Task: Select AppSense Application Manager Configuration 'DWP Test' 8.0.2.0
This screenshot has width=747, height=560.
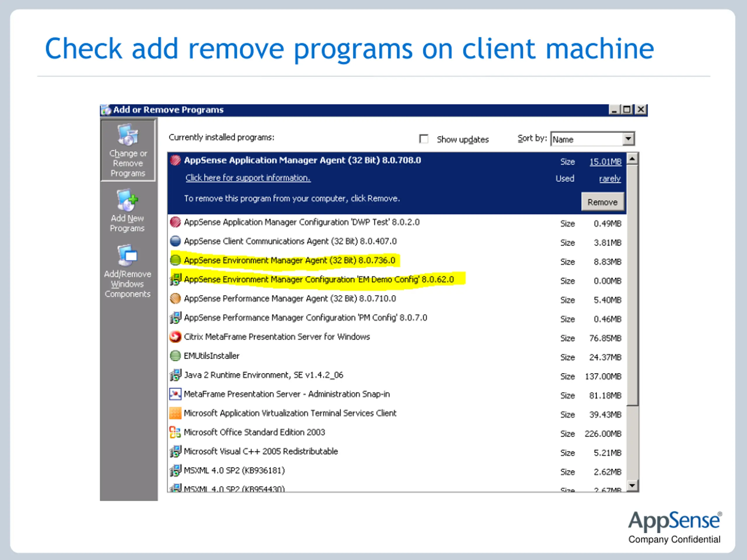Action: point(397,223)
